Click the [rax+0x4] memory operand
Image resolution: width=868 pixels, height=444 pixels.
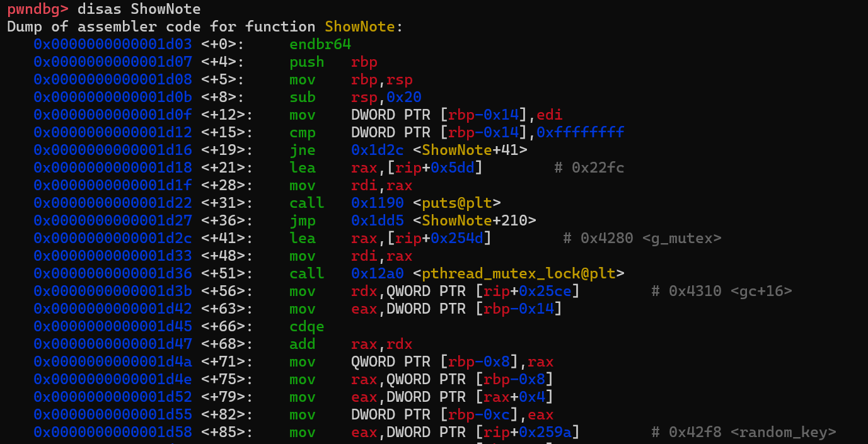coord(514,397)
